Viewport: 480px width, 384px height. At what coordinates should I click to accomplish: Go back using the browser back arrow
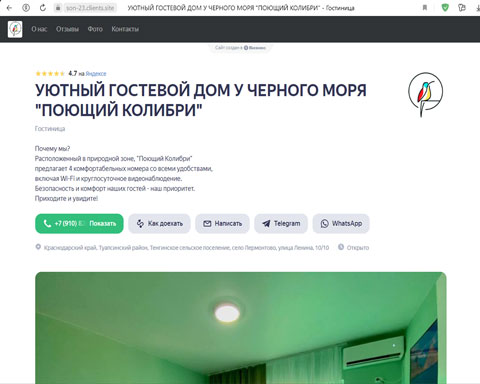[x=9, y=8]
